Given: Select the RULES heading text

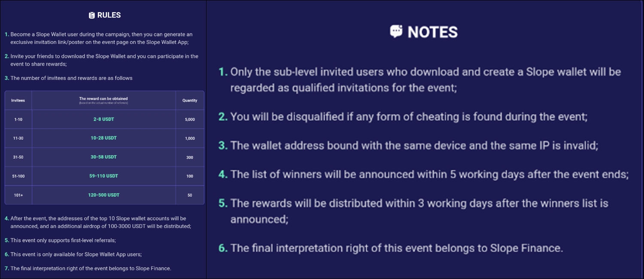Looking at the screenshot, I should coord(109,15).
